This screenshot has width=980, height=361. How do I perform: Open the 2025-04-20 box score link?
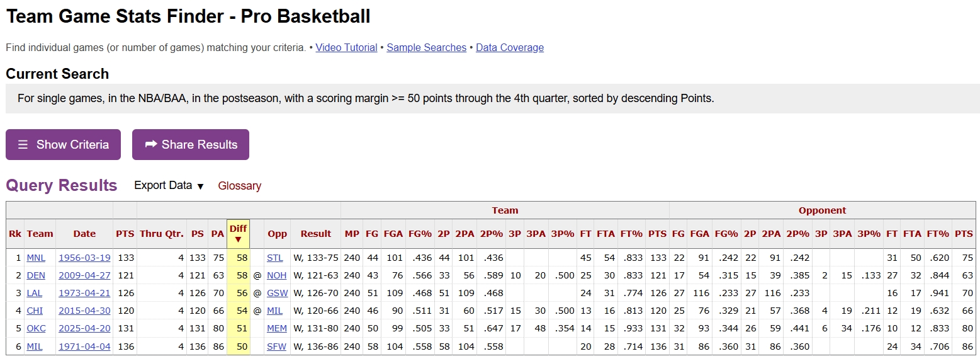click(84, 328)
